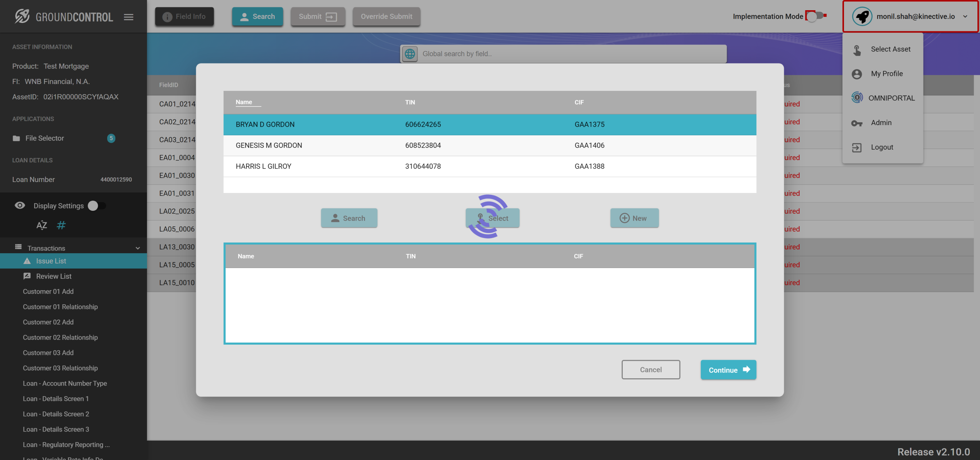Click the AZ alphabetical sort icon

coord(42,225)
